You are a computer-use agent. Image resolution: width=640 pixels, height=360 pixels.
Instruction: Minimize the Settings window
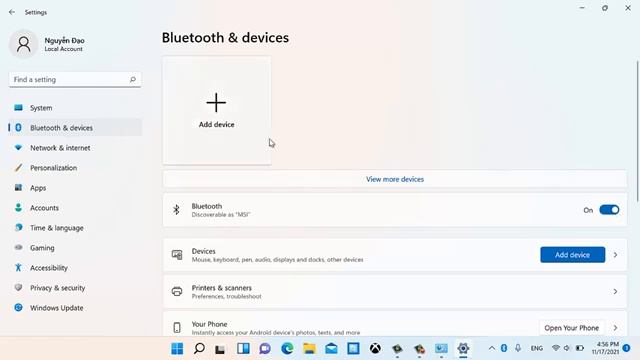[582, 8]
